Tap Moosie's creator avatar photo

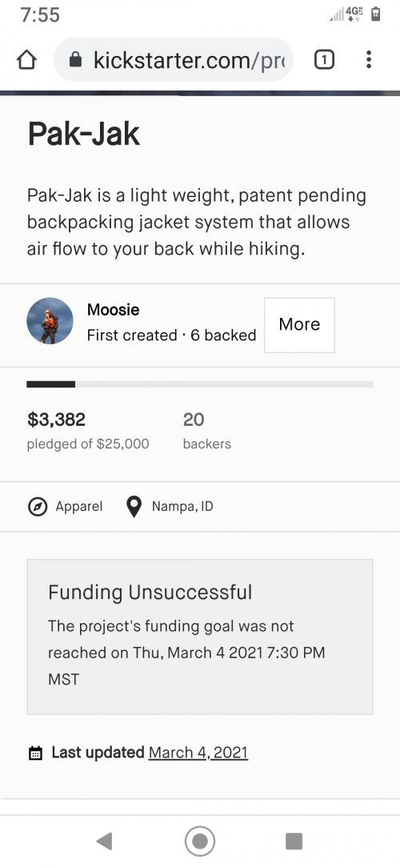click(x=50, y=321)
